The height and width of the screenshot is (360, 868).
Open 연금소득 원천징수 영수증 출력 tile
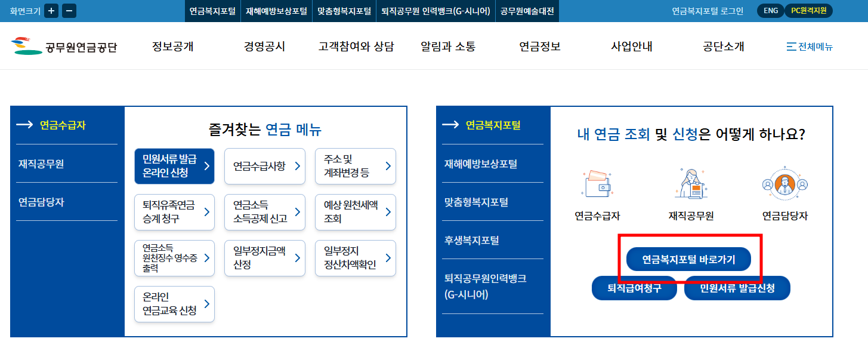click(174, 258)
